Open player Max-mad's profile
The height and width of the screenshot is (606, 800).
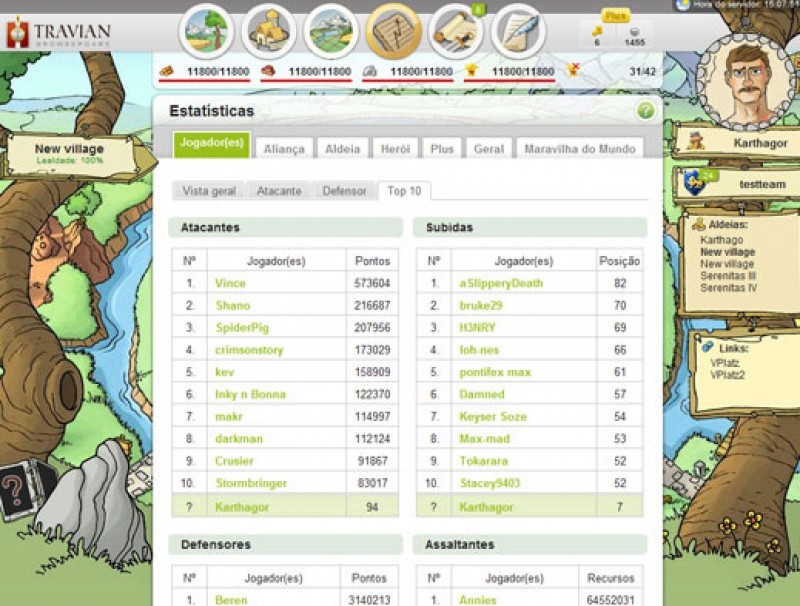[x=485, y=439]
